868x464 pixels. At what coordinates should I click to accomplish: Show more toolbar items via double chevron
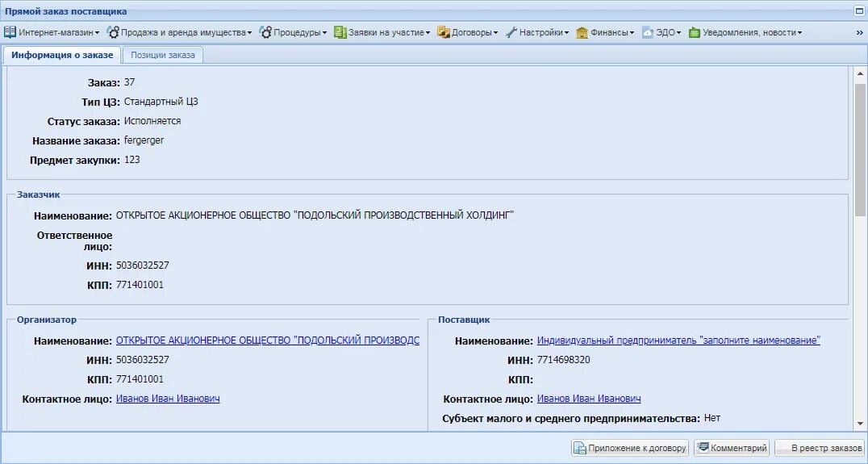(860, 32)
